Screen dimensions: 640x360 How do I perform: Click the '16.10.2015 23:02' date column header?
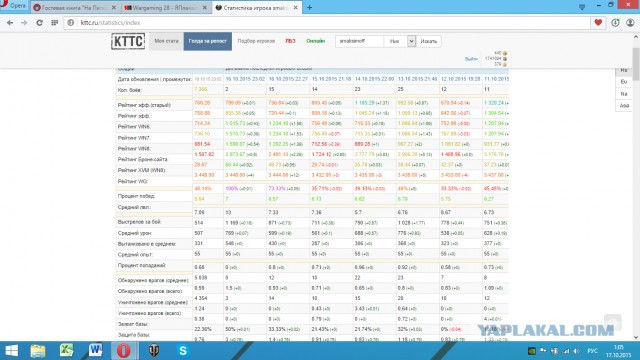coord(245,79)
